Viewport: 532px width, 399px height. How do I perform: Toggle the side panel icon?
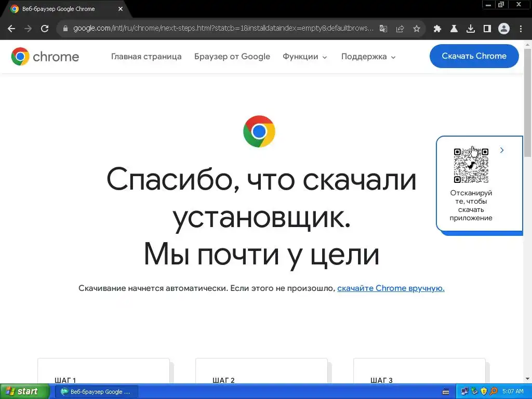coord(487,29)
